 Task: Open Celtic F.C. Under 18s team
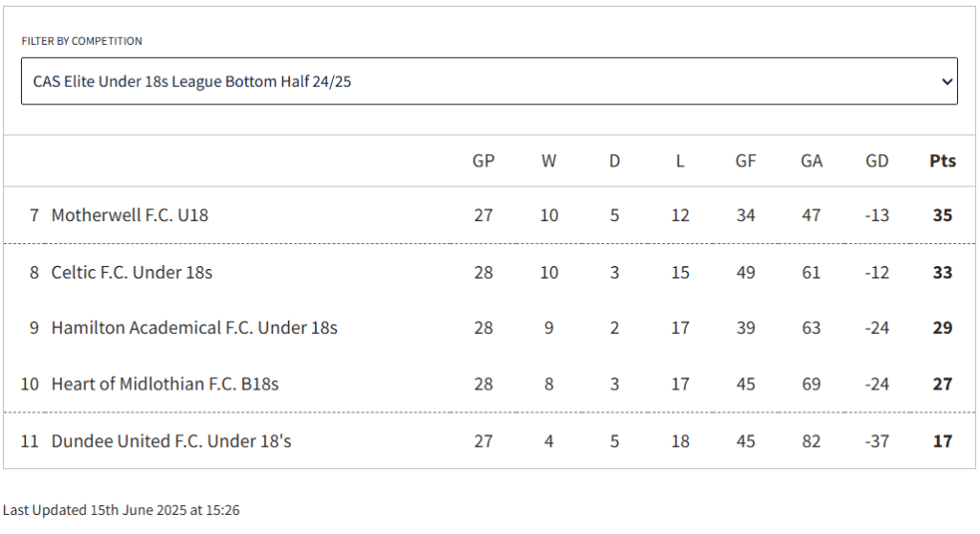[x=131, y=273]
